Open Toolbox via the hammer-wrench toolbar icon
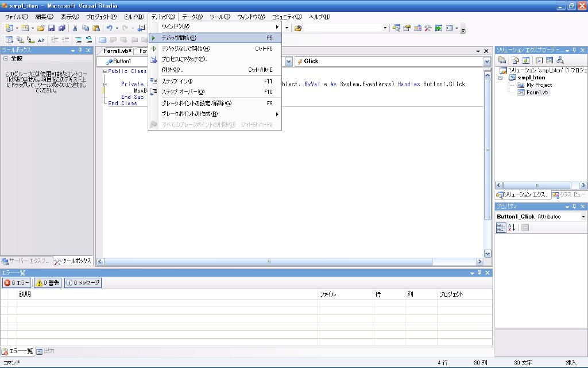 tap(428, 28)
